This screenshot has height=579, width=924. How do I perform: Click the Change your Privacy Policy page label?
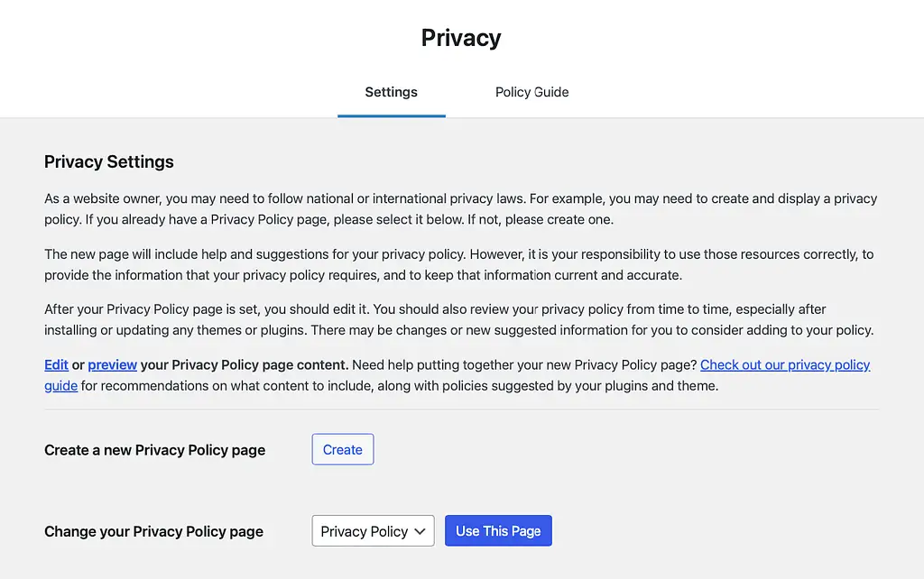(x=153, y=531)
